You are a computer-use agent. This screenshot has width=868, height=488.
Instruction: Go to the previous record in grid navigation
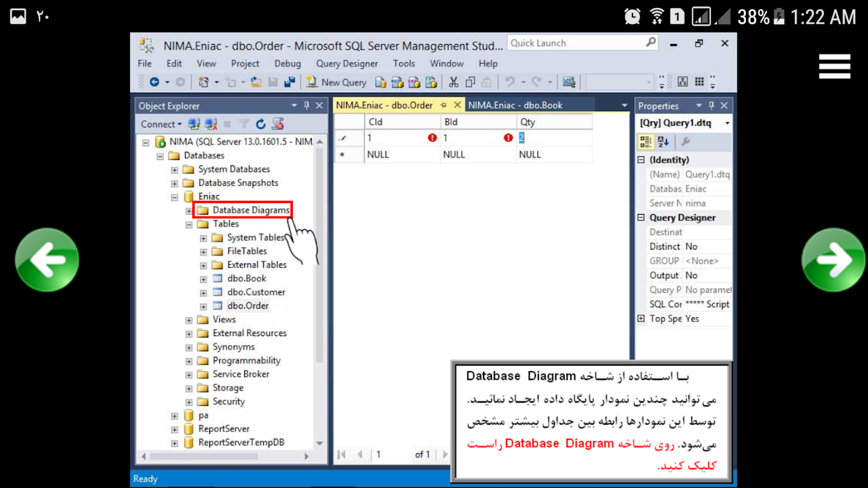pos(360,454)
